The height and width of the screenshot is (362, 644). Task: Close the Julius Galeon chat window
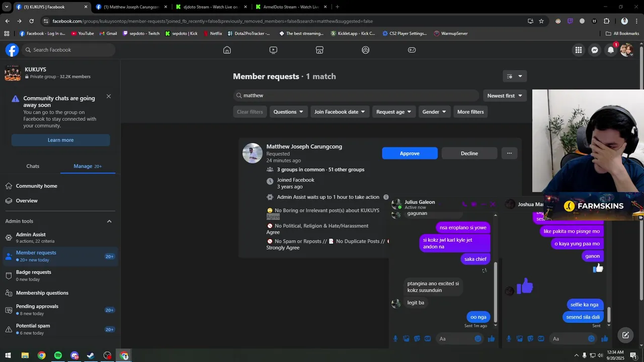pos(493,204)
